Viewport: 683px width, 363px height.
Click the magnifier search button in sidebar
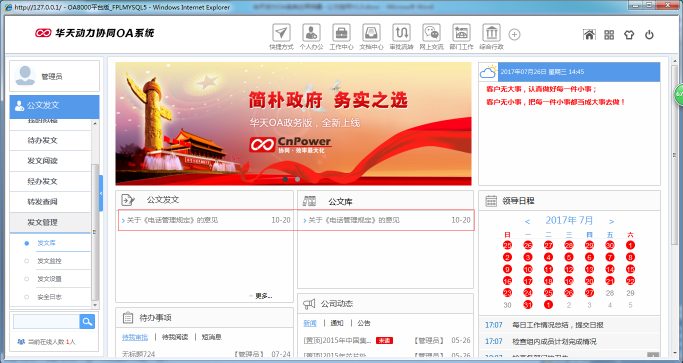(87, 322)
